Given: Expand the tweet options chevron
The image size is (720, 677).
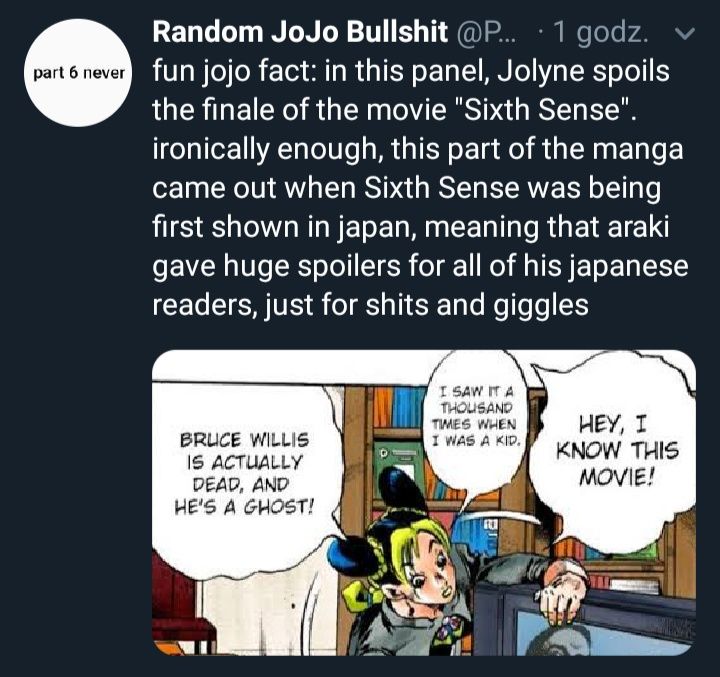Looking at the screenshot, I should pos(686,34).
